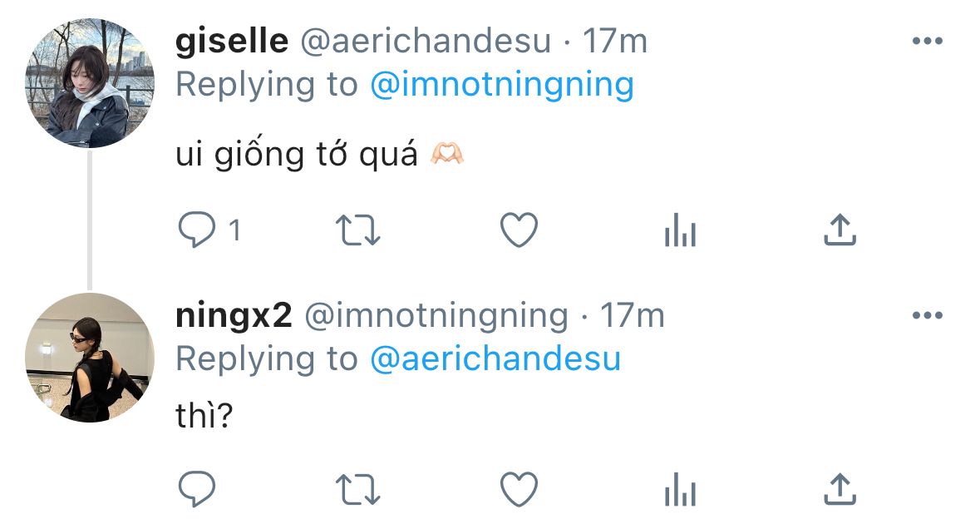Open ningx2's profile picture
980x524 pixels.
[90, 358]
